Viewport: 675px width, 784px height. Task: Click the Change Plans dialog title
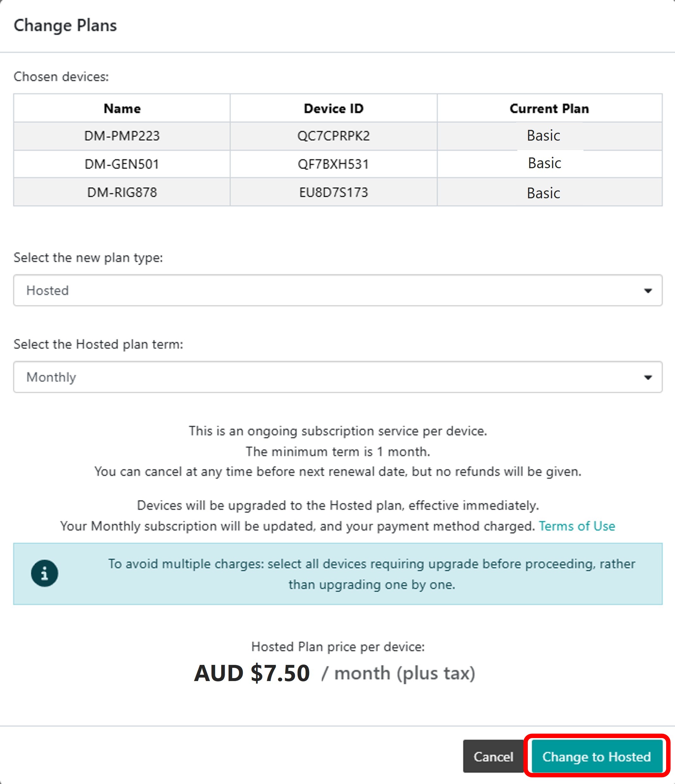pyautogui.click(x=65, y=25)
